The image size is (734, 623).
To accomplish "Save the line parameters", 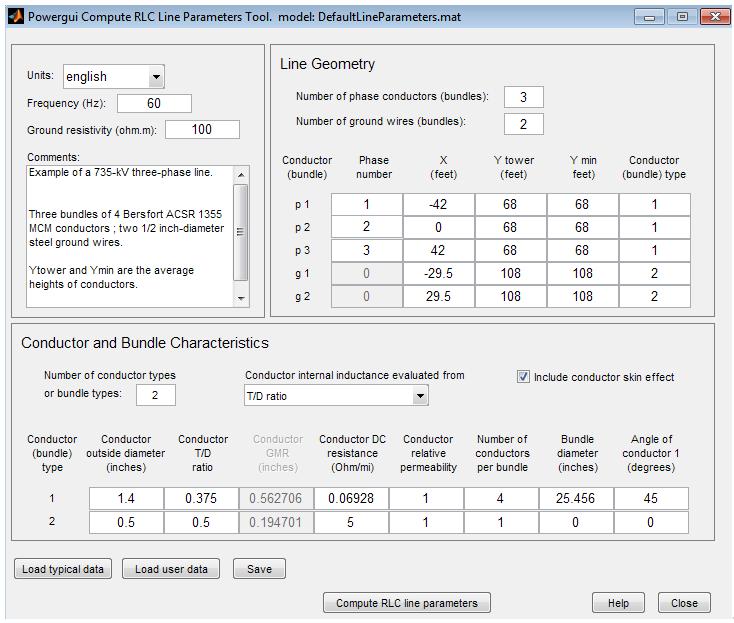I will coord(259,569).
